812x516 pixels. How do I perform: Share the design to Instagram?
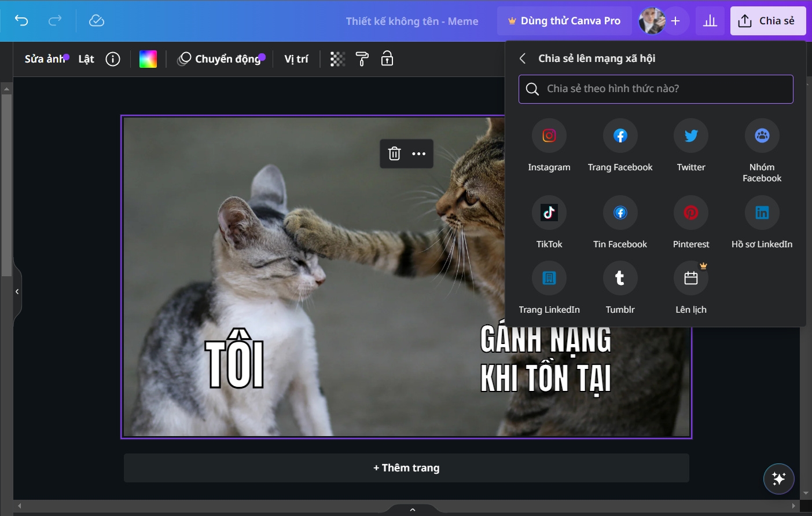pyautogui.click(x=549, y=135)
